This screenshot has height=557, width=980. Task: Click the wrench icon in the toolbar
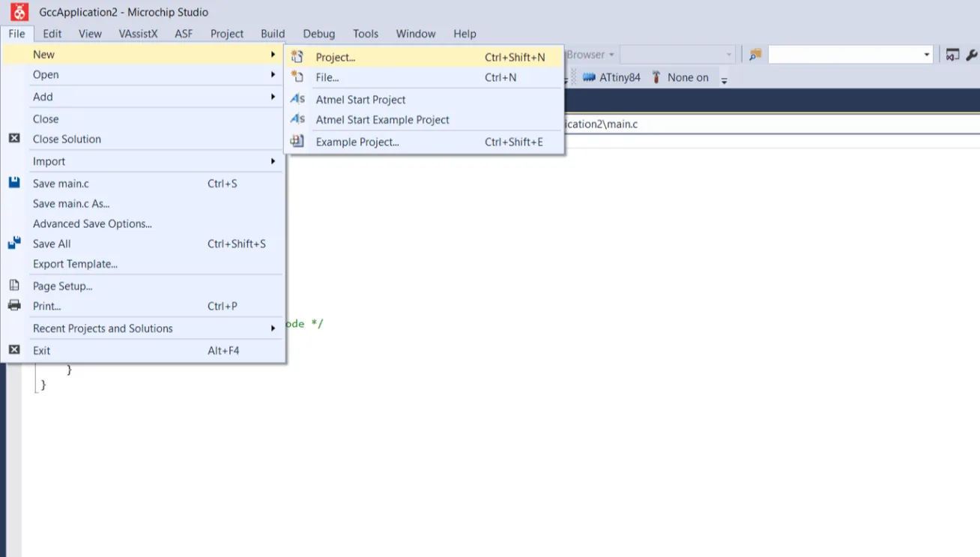click(x=972, y=55)
